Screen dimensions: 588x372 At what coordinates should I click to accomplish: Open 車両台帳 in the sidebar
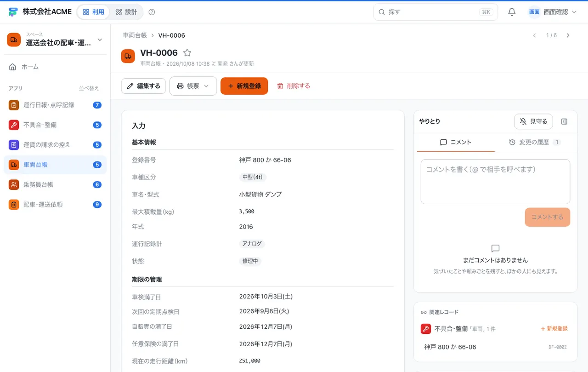(x=55, y=165)
